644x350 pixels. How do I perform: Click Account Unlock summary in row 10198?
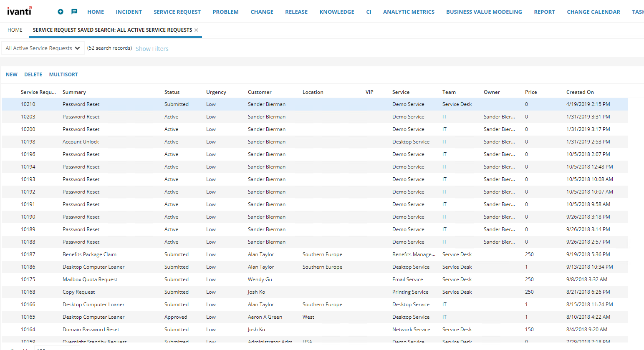[x=81, y=142]
